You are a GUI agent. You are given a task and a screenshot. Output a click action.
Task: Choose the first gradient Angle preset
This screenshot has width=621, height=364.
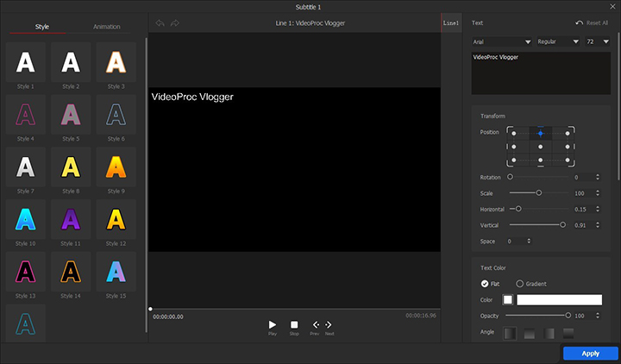coord(510,334)
